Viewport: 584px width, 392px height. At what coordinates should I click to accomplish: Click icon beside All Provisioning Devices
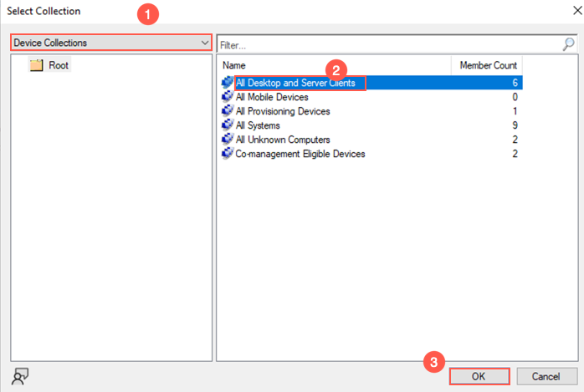click(x=228, y=111)
